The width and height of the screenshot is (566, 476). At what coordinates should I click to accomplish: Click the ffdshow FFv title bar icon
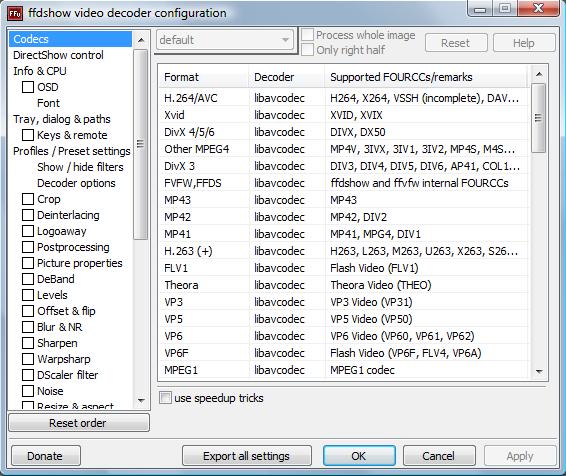tap(15, 14)
